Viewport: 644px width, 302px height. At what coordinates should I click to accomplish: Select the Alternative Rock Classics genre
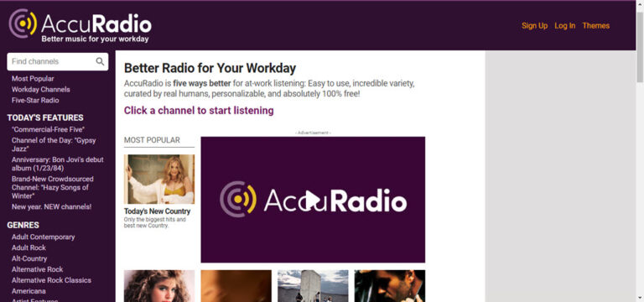point(51,280)
